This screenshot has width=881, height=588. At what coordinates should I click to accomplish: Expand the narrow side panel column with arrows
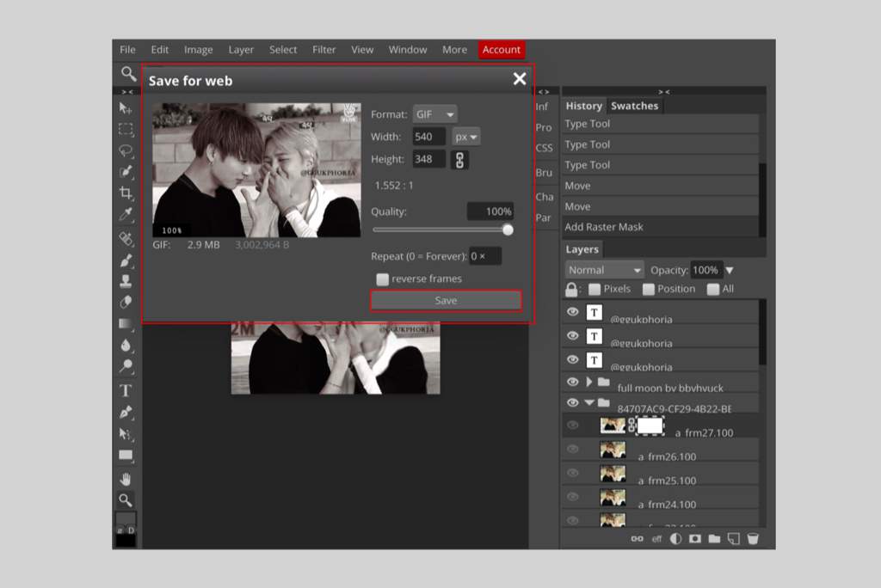pyautogui.click(x=544, y=91)
